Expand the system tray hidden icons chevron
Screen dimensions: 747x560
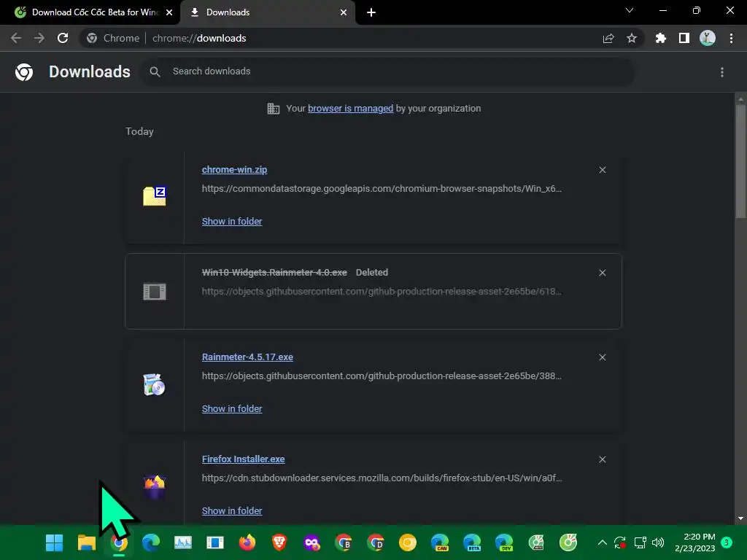pos(602,542)
